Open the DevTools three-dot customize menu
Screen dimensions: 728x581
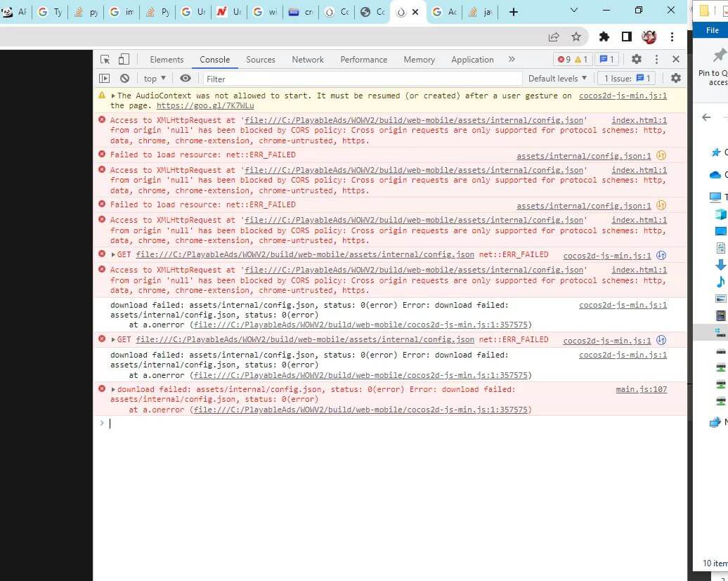(656, 60)
